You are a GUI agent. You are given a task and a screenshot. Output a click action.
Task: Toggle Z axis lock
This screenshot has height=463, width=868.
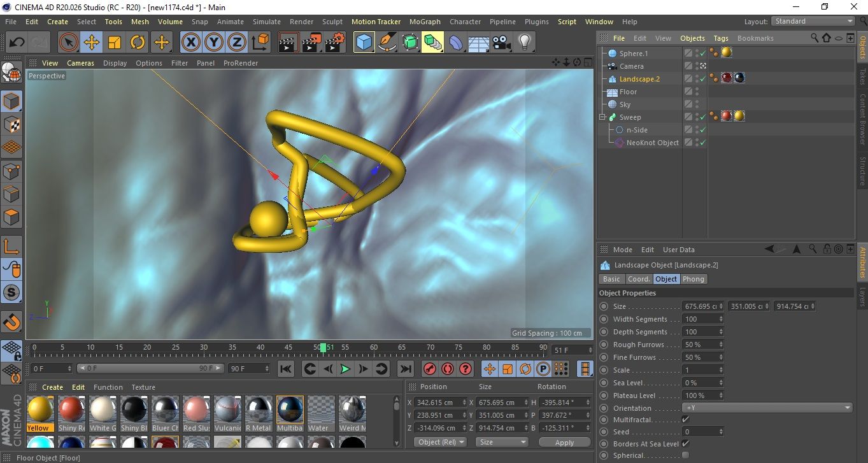[237, 43]
